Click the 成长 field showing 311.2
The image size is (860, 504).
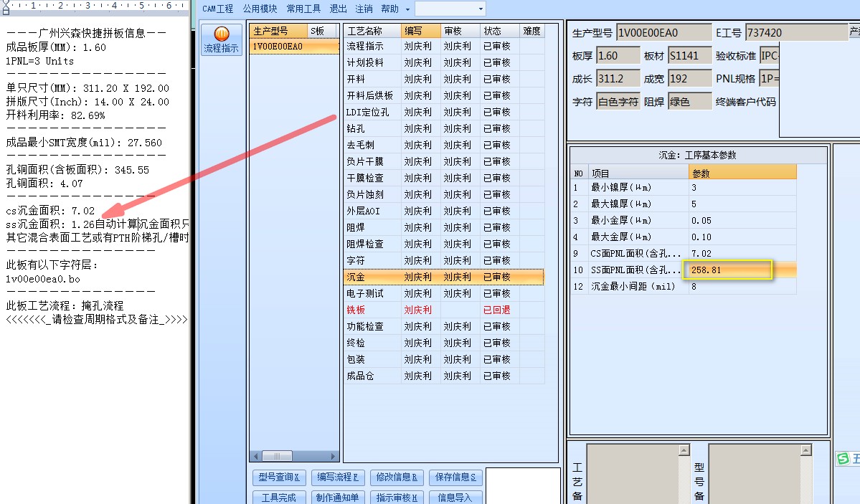point(618,79)
